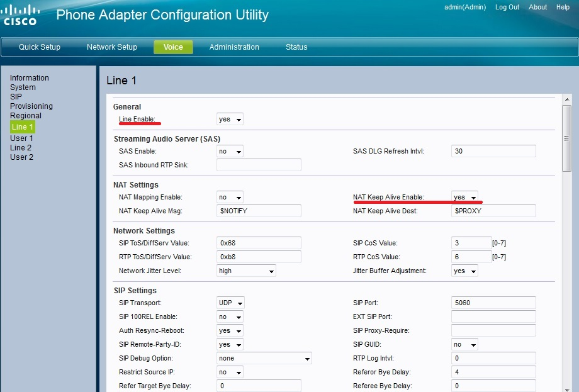Open the Network Jitter Level dropdown
The image size is (579, 392).
[246, 271]
